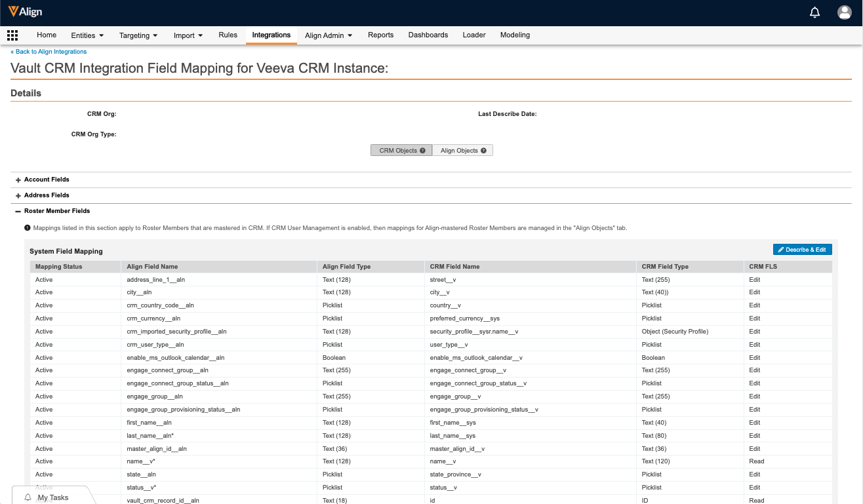The height and width of the screenshot is (504, 863).
Task: Follow Back to Align Integrations link
Action: pos(49,52)
